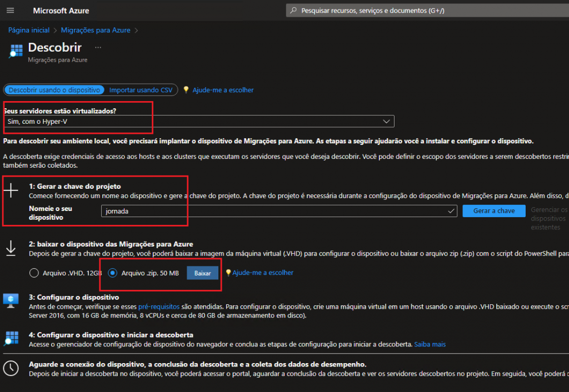Switch to Descobrir usando o dispositivo
The width and height of the screenshot is (569, 392).
54,90
